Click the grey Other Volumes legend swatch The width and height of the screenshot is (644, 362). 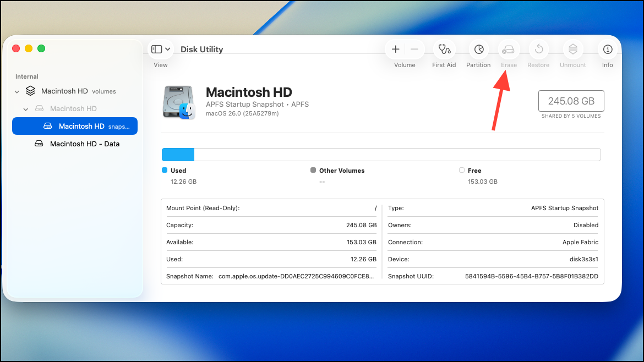coord(313,170)
